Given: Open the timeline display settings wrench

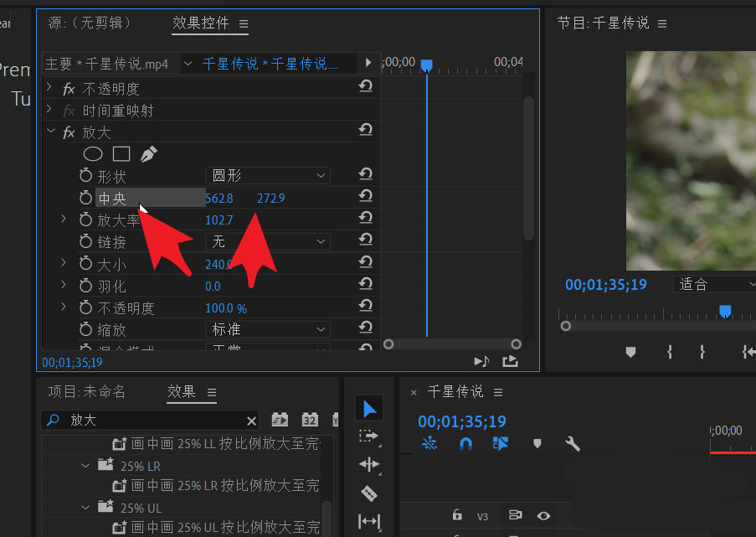Looking at the screenshot, I should click(x=573, y=444).
